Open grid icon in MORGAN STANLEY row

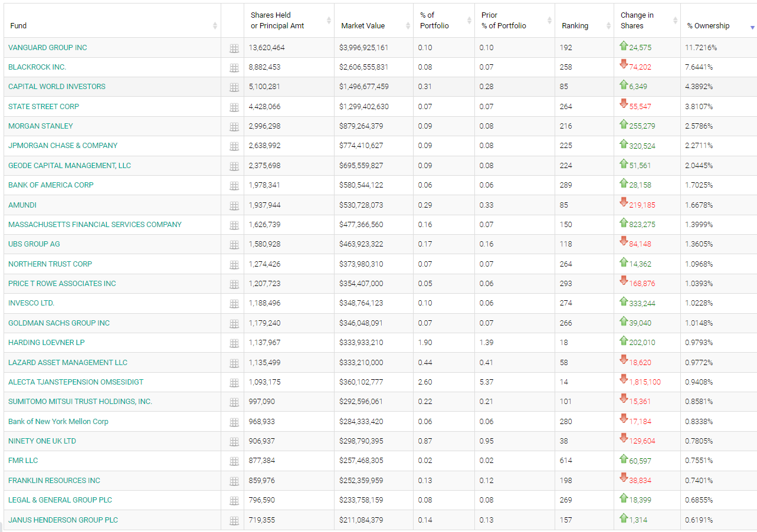(234, 127)
